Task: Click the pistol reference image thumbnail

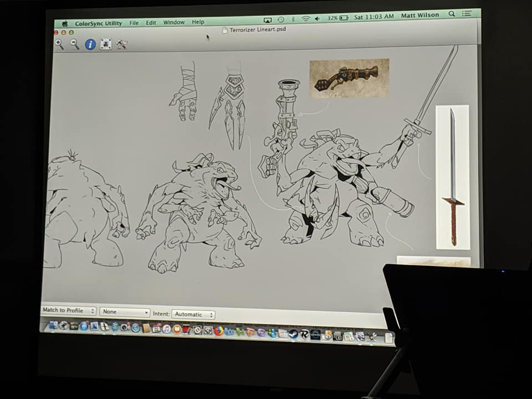Action: click(x=349, y=78)
